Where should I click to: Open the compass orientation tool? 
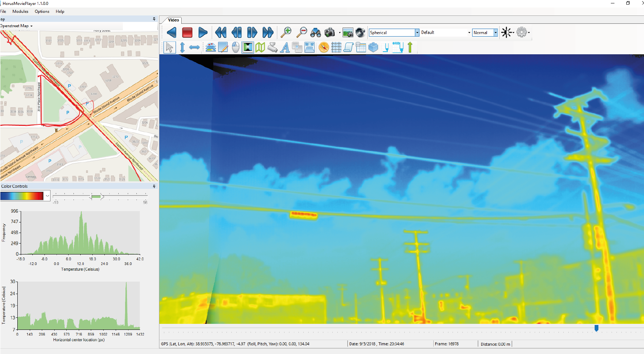click(324, 47)
